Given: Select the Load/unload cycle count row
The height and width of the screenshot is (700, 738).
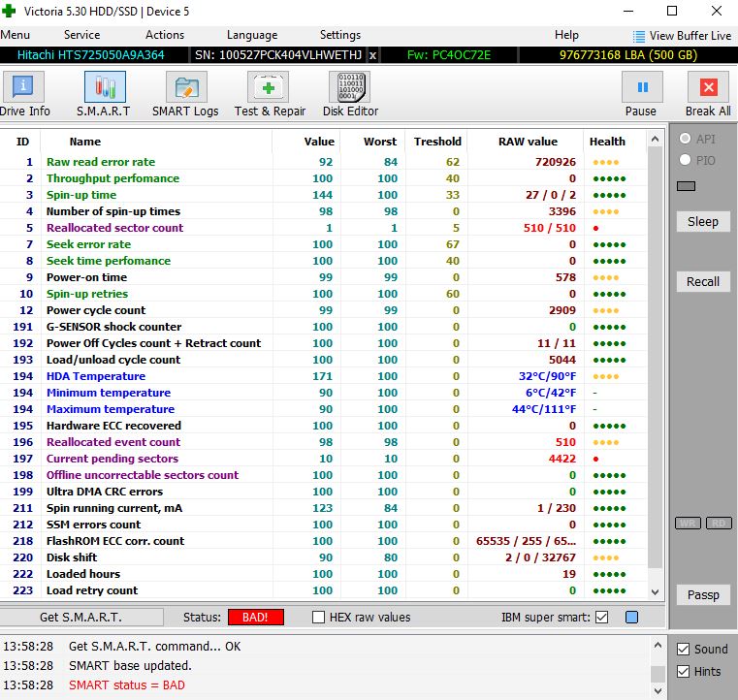Looking at the screenshot, I should click(323, 360).
